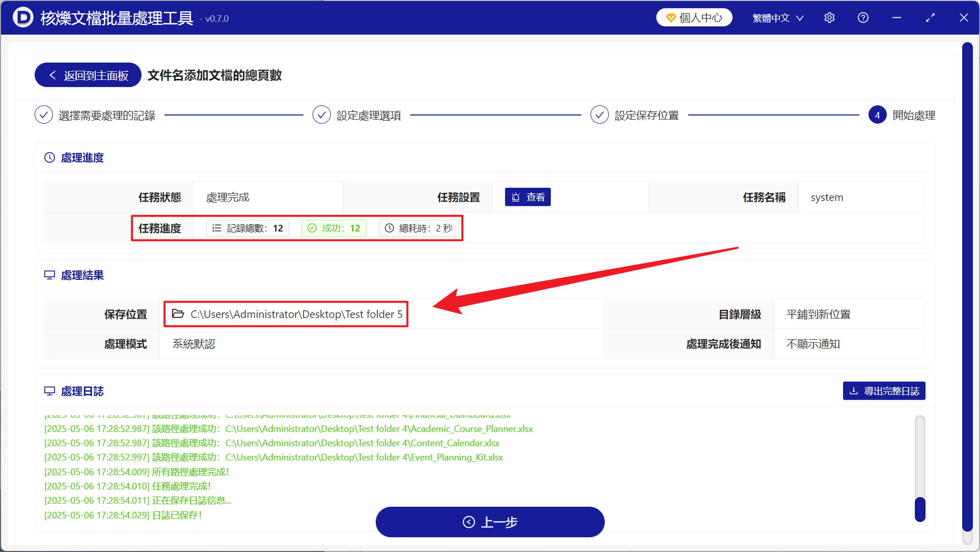Click the 成功: 12 success badge

(334, 228)
